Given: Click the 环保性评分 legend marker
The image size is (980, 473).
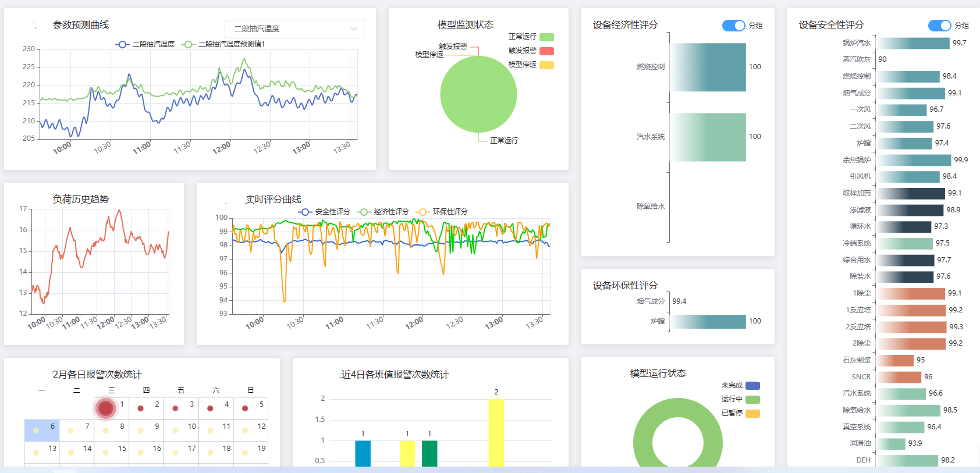Looking at the screenshot, I should point(423,212).
